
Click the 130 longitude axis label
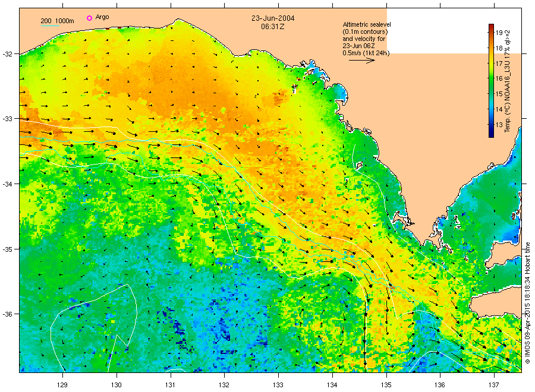117,385
